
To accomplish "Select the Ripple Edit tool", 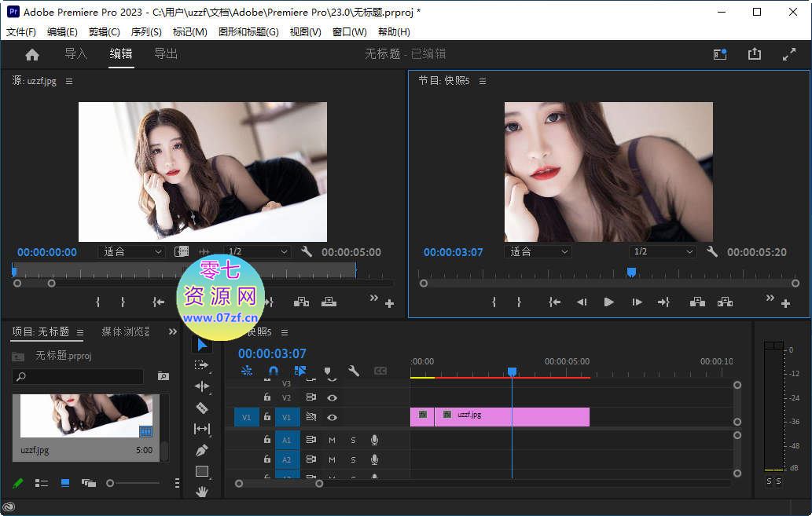I will (x=202, y=386).
